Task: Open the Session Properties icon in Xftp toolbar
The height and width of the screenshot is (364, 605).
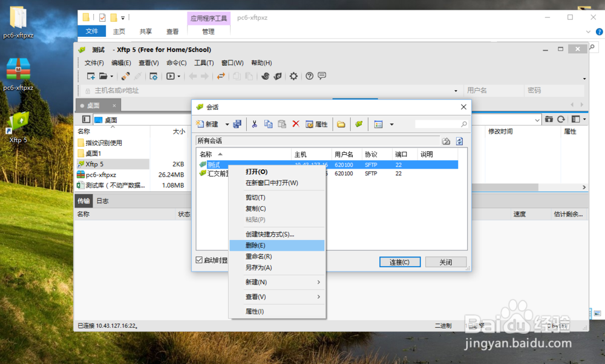Action: click(154, 76)
